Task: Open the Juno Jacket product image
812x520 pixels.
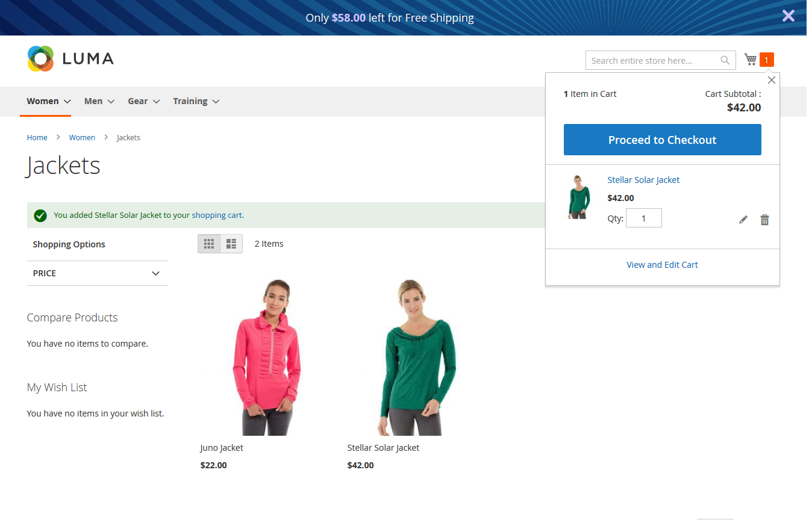Action: [266, 357]
